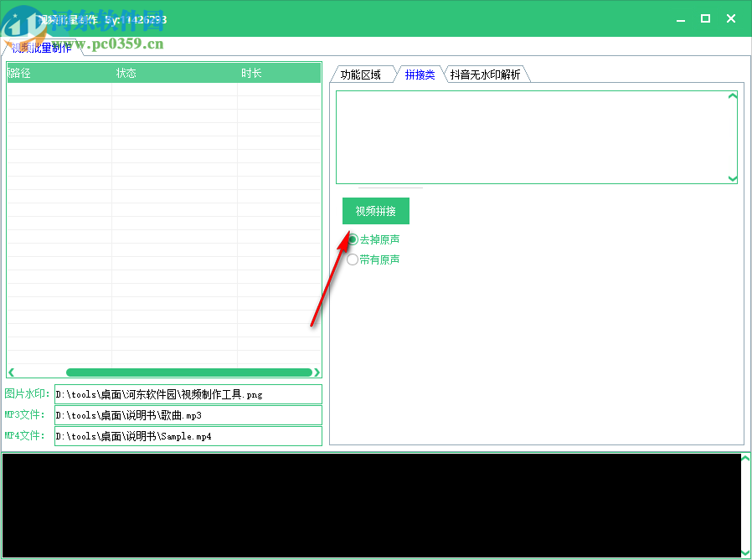Click the 图片水印 path input field
Viewport: 752px width, 560px height.
click(188, 394)
